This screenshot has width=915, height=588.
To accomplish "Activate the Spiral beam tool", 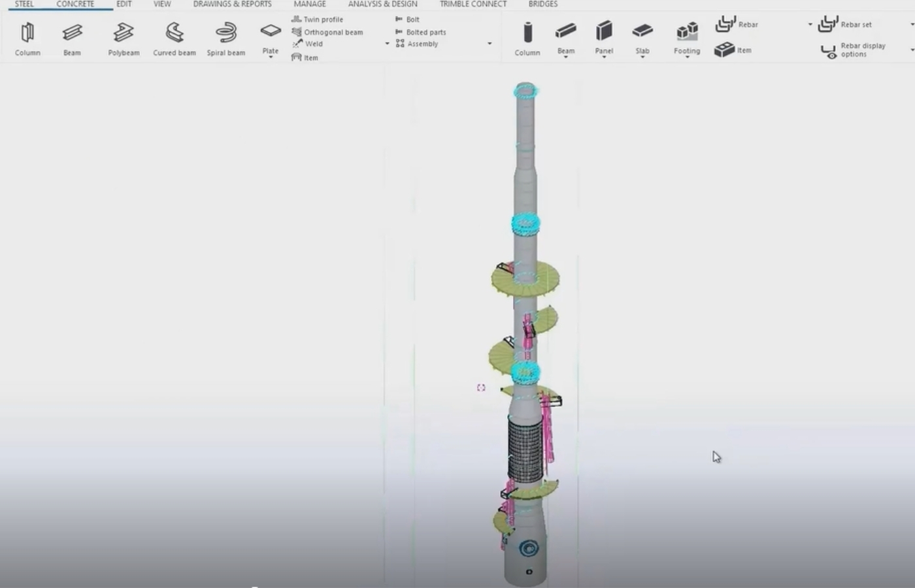I will pyautogui.click(x=226, y=39).
